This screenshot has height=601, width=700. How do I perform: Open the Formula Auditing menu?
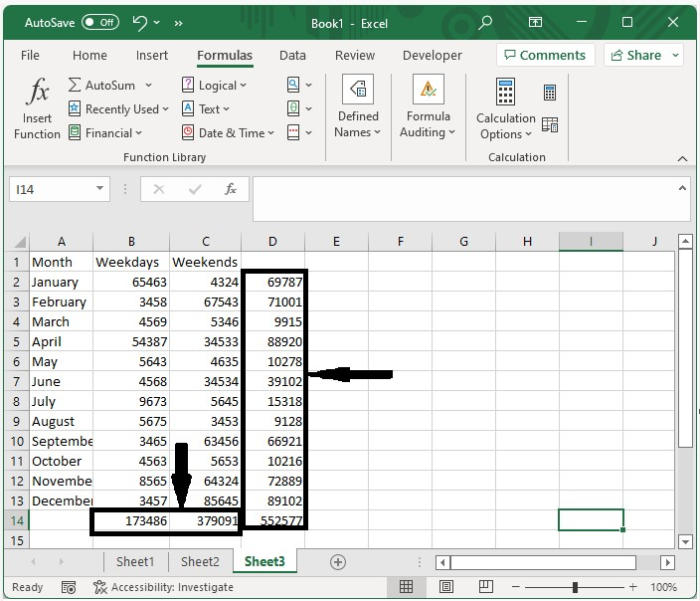(x=427, y=107)
